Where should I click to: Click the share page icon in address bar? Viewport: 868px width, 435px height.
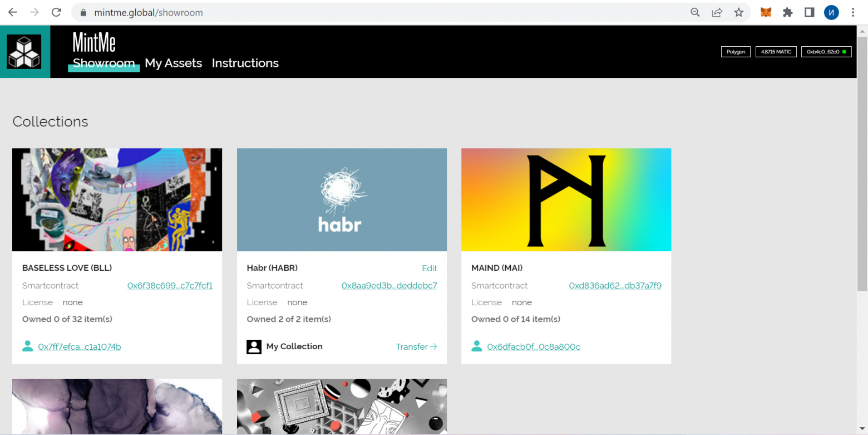pyautogui.click(x=717, y=12)
